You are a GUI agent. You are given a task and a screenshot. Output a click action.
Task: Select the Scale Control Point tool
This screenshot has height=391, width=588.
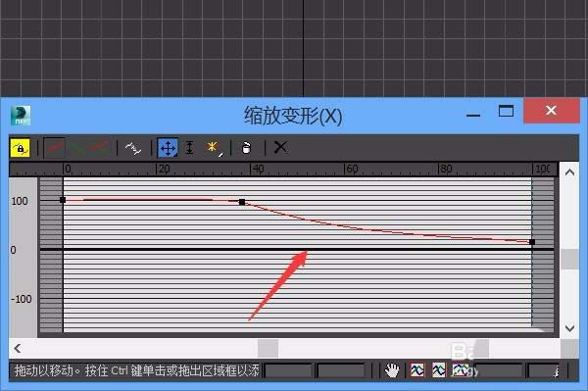[x=190, y=148]
